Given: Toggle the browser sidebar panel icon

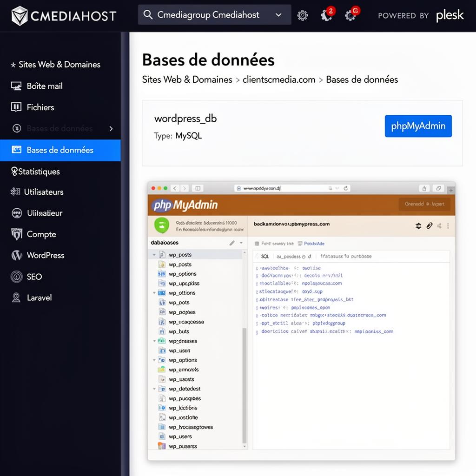Looking at the screenshot, I should click(x=198, y=188).
